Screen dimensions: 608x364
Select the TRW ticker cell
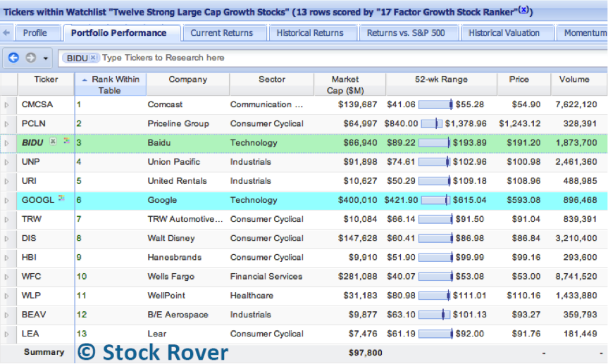click(x=46, y=219)
